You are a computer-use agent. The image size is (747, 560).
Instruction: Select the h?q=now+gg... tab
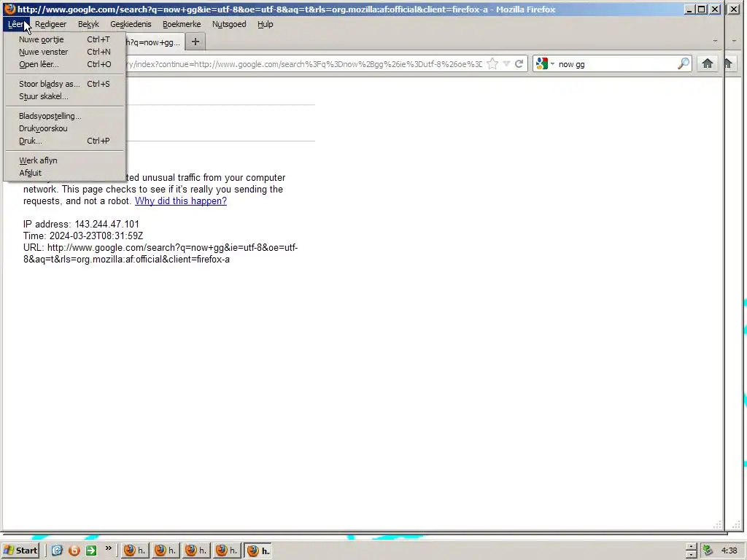coord(153,42)
